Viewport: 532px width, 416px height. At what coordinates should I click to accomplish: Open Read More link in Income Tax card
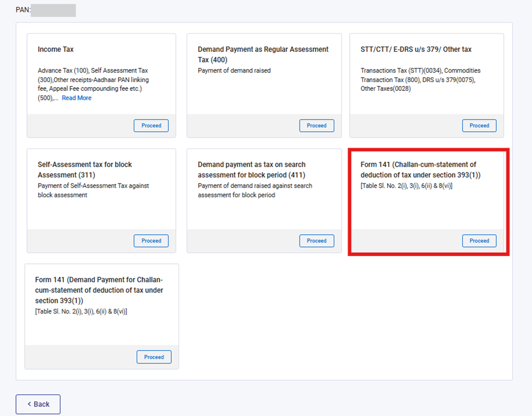click(77, 98)
